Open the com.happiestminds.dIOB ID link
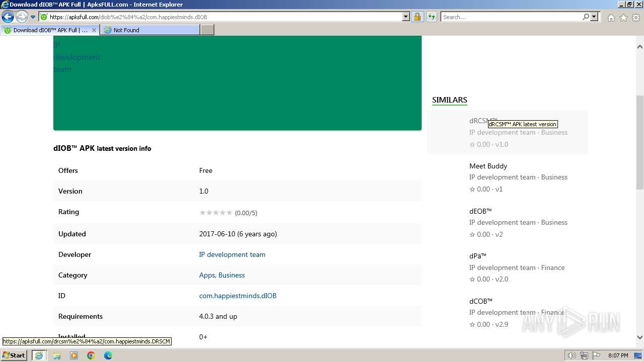644x362 pixels. [x=237, y=296]
